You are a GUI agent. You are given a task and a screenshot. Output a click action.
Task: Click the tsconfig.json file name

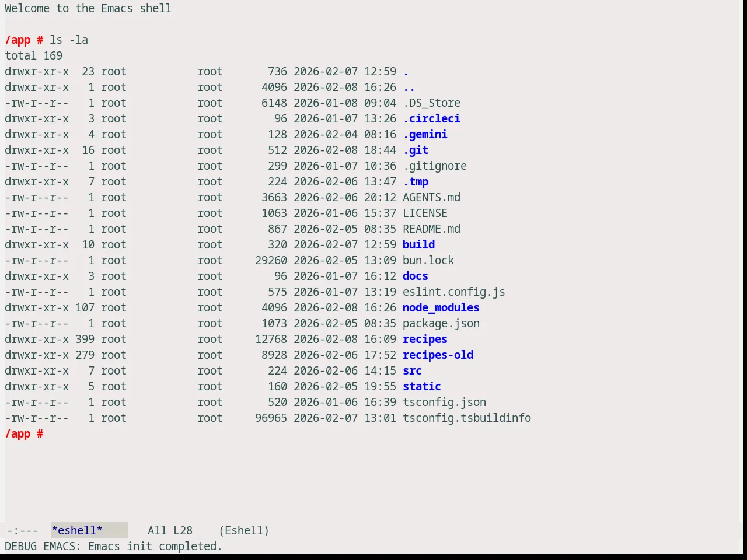pos(444,402)
